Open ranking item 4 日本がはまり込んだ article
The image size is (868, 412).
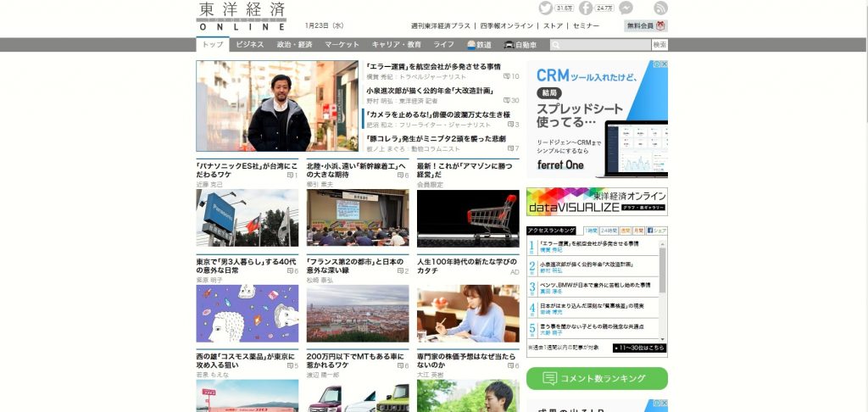pos(592,305)
